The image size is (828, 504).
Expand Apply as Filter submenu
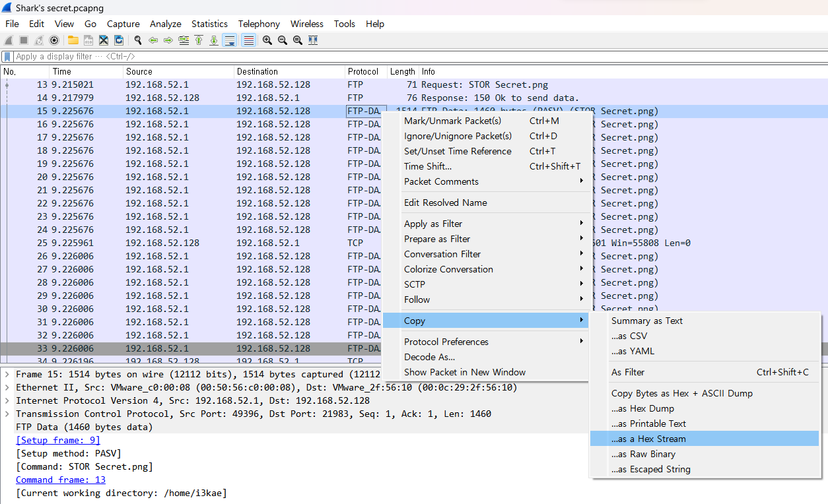point(487,224)
